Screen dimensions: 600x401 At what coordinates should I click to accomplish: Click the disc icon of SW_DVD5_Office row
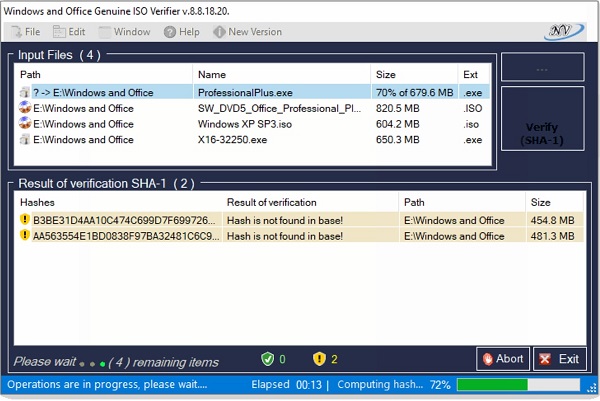(25, 108)
